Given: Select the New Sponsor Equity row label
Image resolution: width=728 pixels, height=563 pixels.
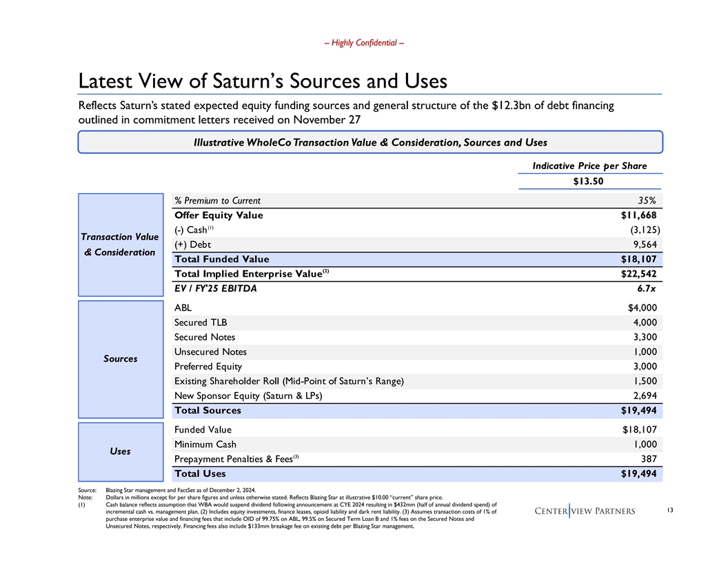Looking at the screenshot, I should pyautogui.click(x=248, y=395).
